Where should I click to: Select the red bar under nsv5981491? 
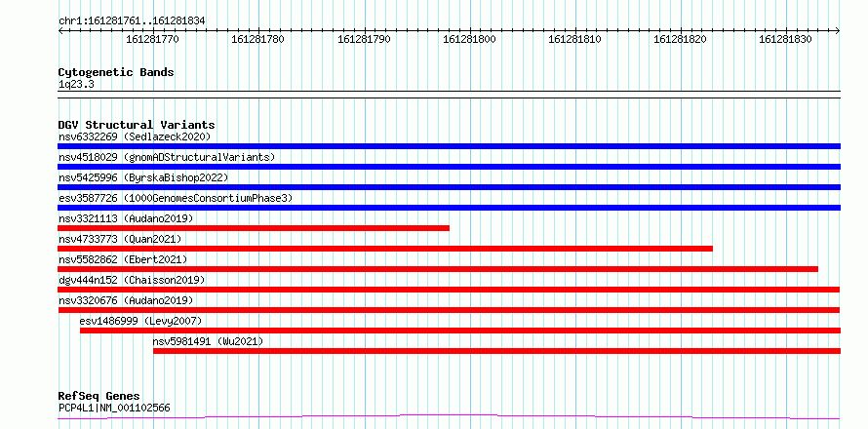(x=497, y=351)
